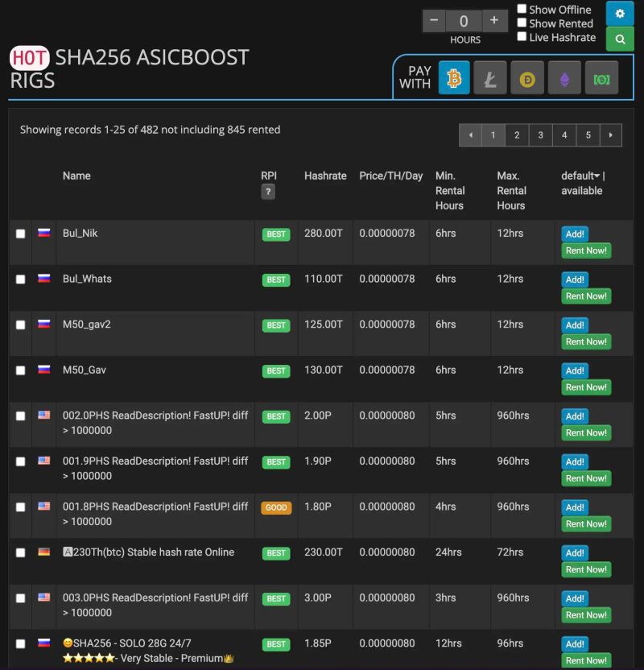Select Ethereum payment icon
Screen dimensions: 644x670
(x=564, y=77)
